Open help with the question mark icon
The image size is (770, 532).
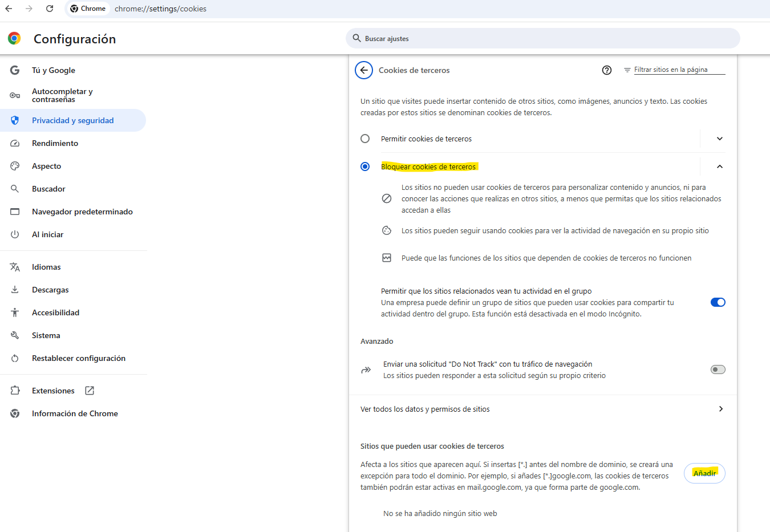pyautogui.click(x=607, y=70)
